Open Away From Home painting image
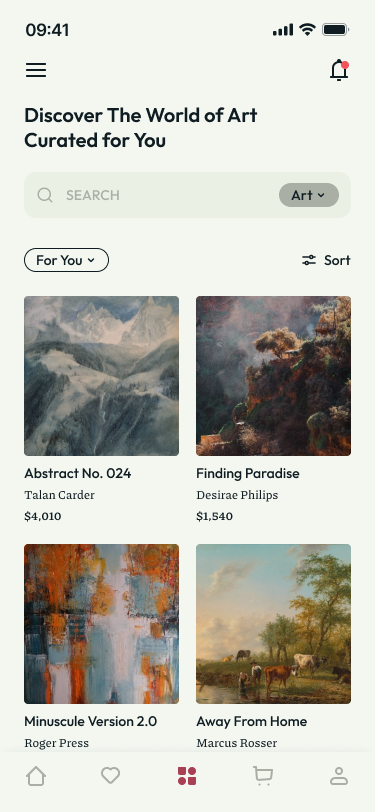375x812 pixels. pyautogui.click(x=273, y=624)
